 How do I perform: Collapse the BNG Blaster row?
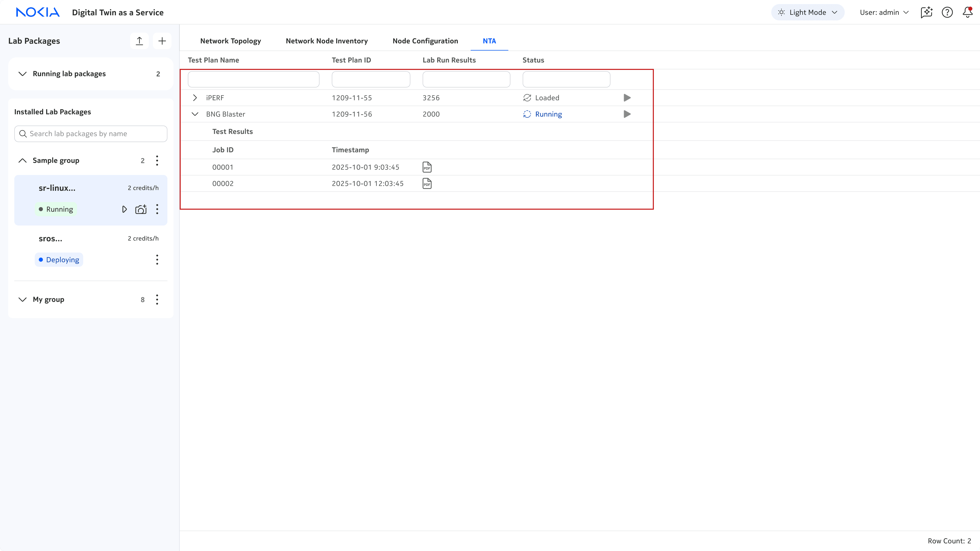(x=195, y=114)
